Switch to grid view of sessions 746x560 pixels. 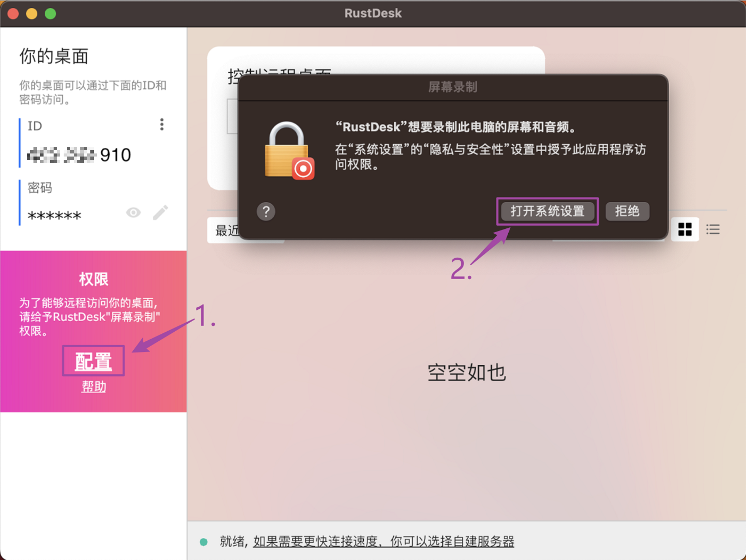click(685, 229)
